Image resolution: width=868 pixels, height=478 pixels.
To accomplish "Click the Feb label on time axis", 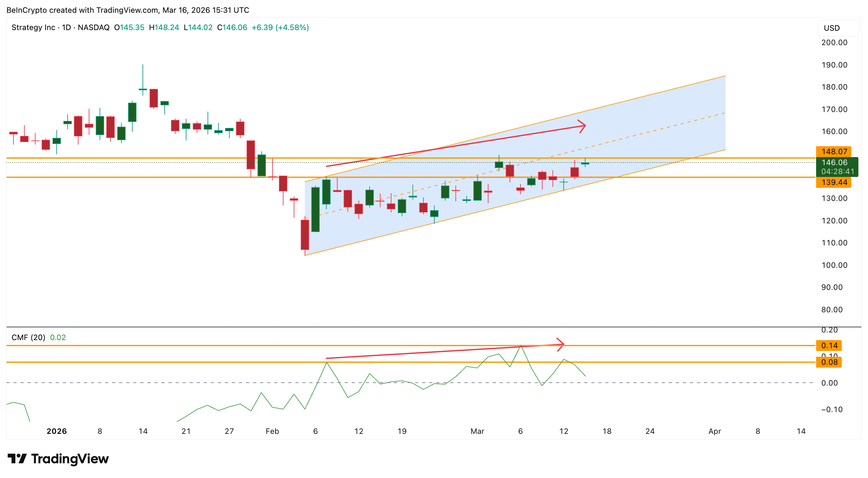I will pyautogui.click(x=272, y=431).
